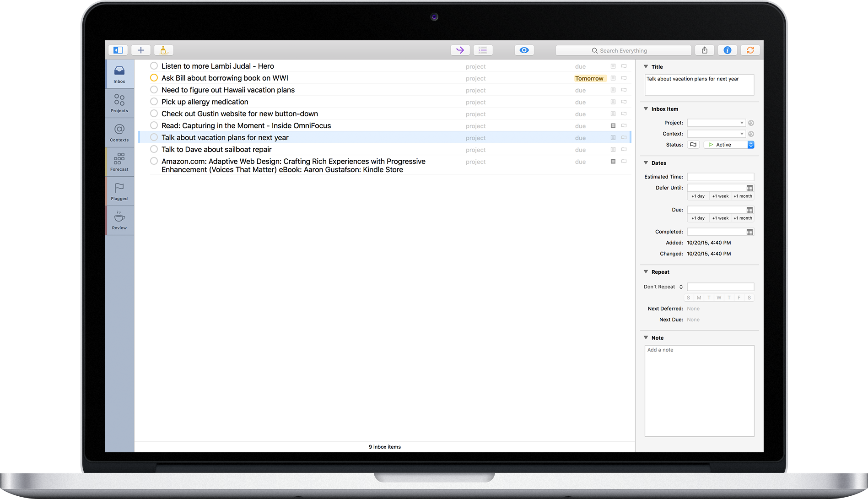Add +1 week to Defer Until
This screenshot has width=868, height=499.
(720, 196)
